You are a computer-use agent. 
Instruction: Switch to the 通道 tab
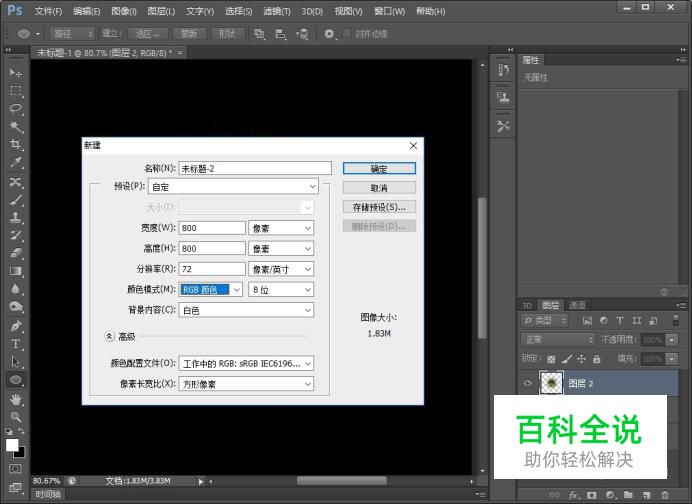[x=577, y=305]
